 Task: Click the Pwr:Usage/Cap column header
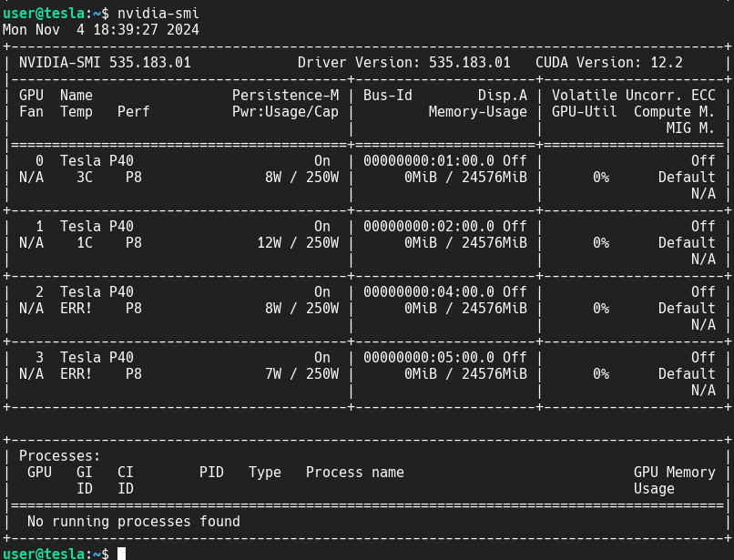click(x=286, y=111)
